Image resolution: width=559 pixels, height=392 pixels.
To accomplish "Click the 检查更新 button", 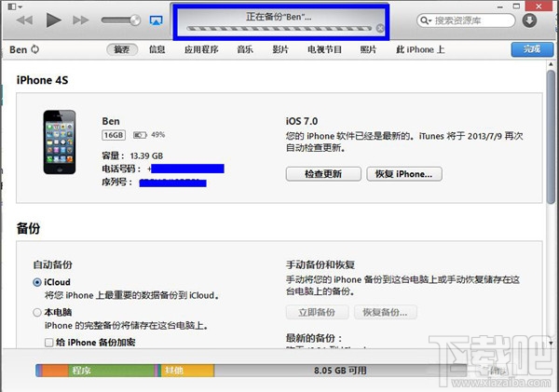I will pyautogui.click(x=323, y=174).
